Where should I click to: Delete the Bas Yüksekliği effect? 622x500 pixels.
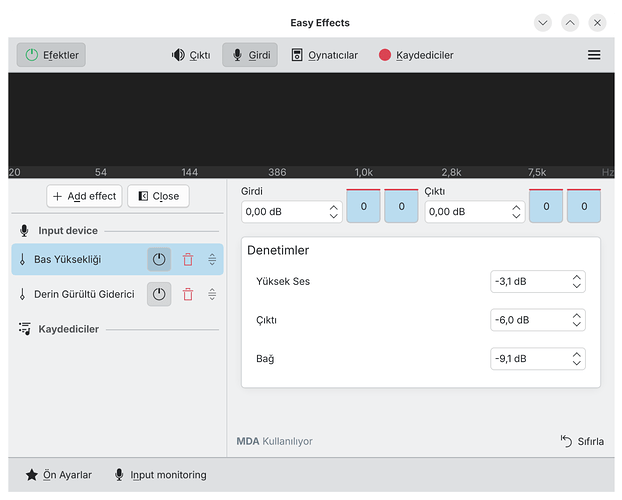click(188, 260)
